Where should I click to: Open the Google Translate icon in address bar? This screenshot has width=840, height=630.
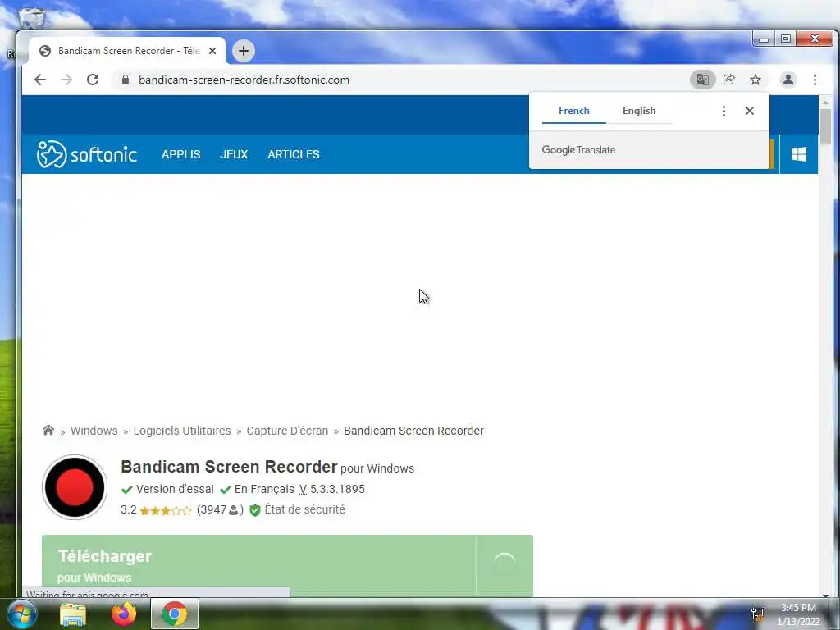702,80
